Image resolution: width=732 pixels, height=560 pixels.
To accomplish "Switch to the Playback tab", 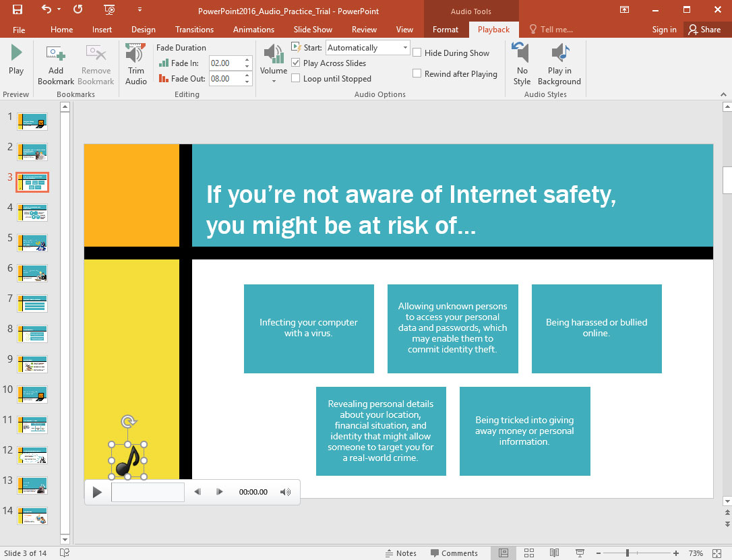I will (493, 29).
